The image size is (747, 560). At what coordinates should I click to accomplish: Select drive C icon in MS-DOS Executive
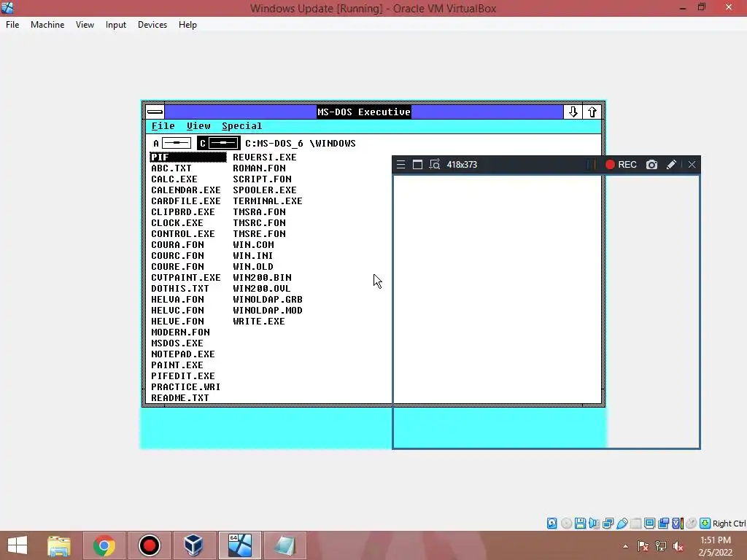point(219,143)
